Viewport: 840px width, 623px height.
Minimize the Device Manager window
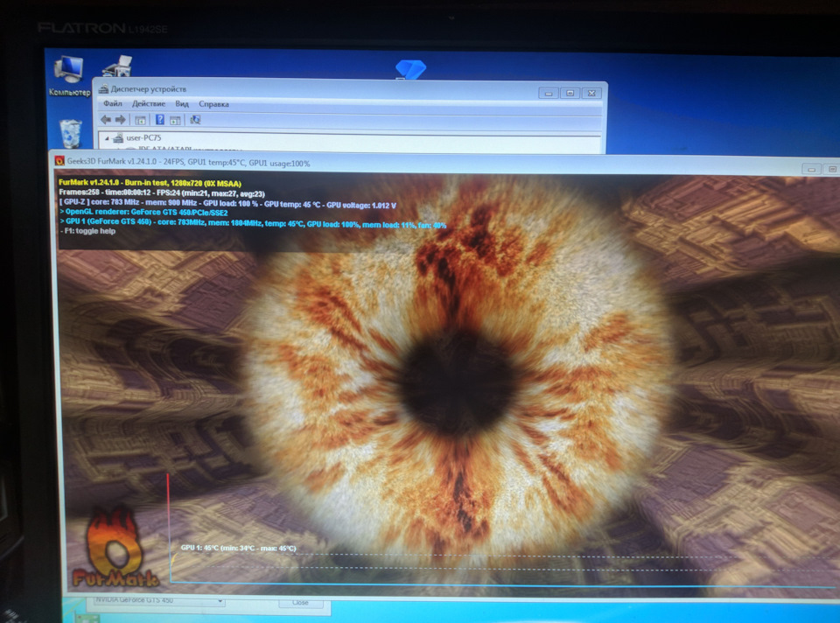point(549,94)
